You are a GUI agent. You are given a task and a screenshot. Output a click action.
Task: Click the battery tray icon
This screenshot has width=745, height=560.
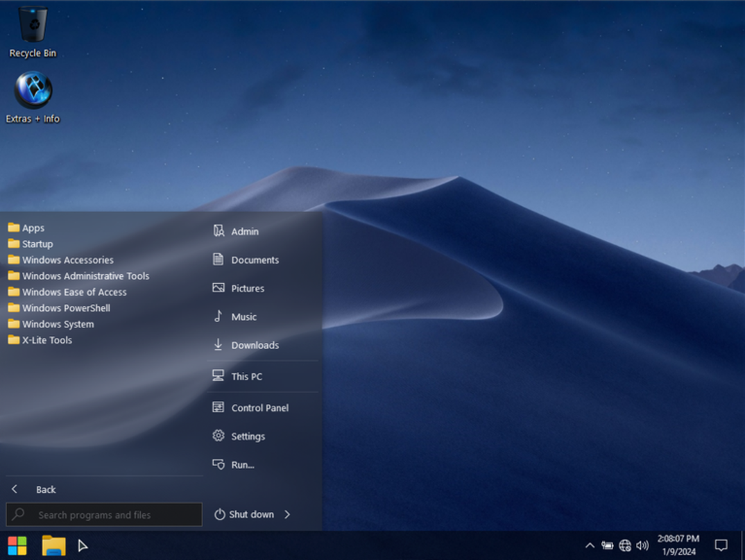pos(608,545)
